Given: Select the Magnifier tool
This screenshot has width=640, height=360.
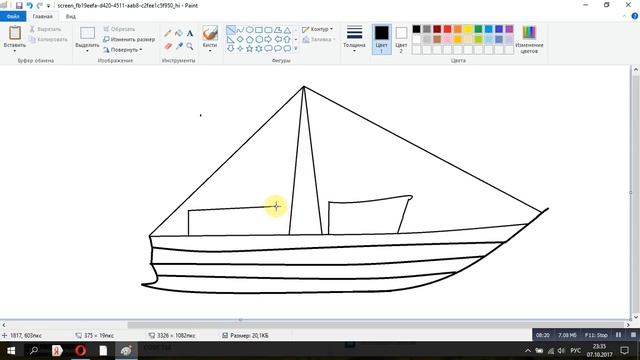Looking at the screenshot, I should 190,46.
